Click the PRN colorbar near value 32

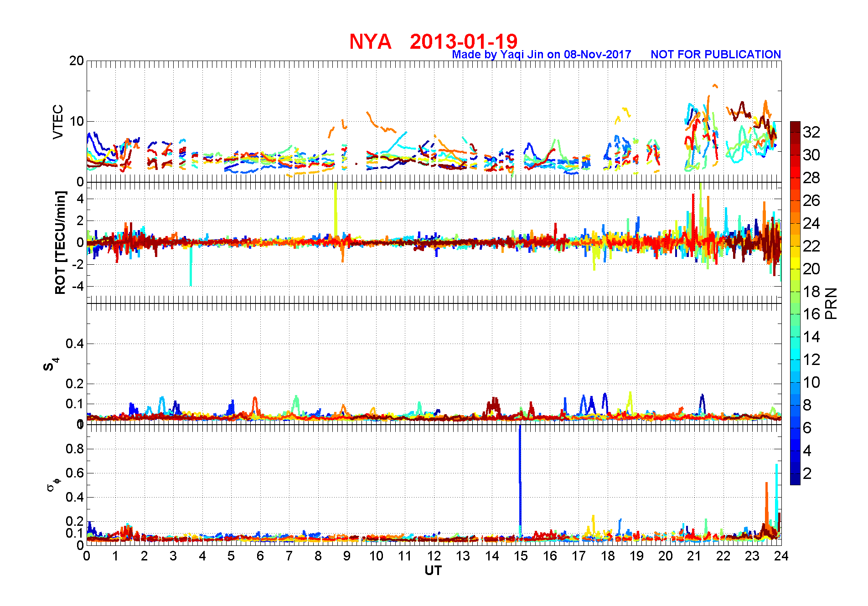point(795,132)
